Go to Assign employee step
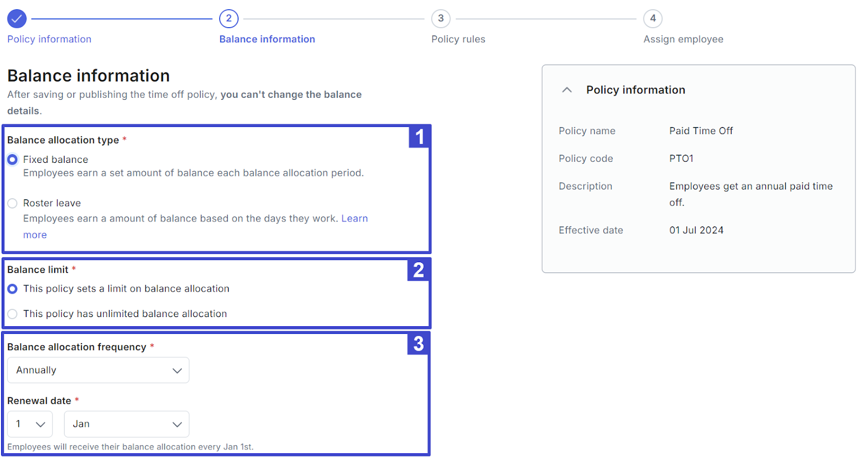 pyautogui.click(x=683, y=39)
